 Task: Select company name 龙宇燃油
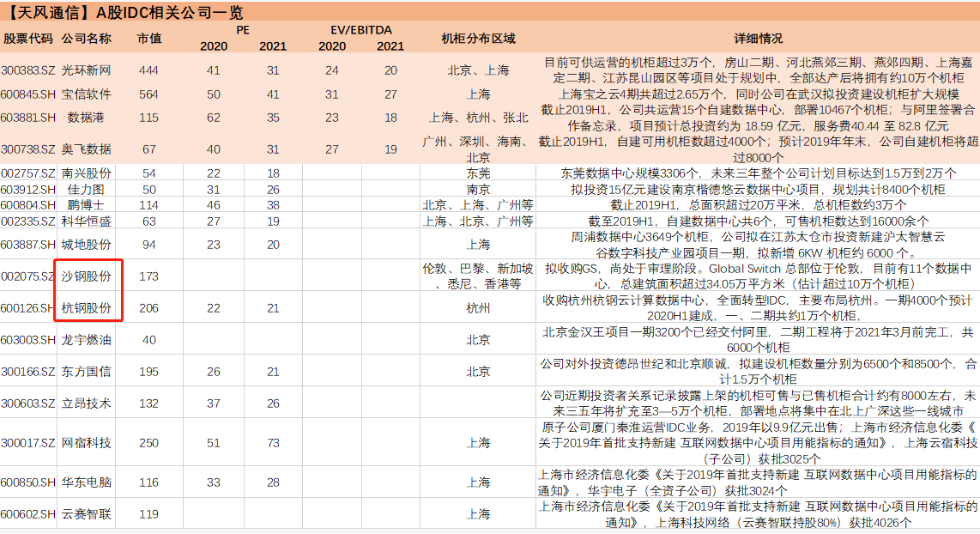click(x=87, y=340)
